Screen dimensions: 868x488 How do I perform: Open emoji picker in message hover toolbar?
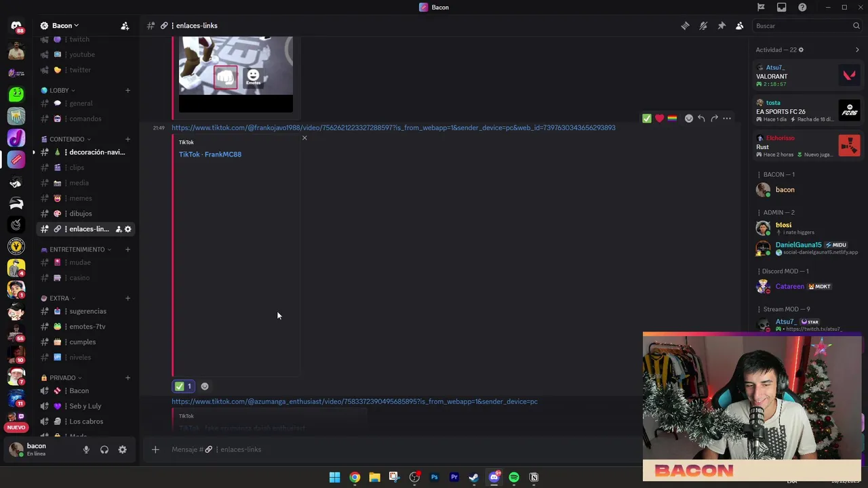689,119
